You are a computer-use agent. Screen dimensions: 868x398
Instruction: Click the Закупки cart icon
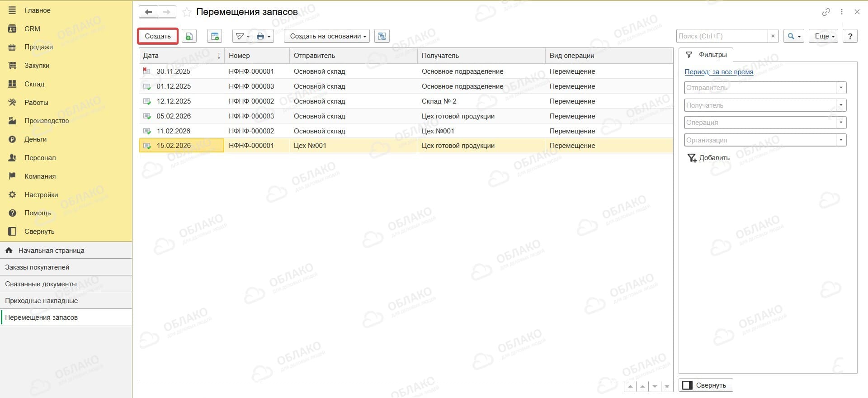point(13,66)
